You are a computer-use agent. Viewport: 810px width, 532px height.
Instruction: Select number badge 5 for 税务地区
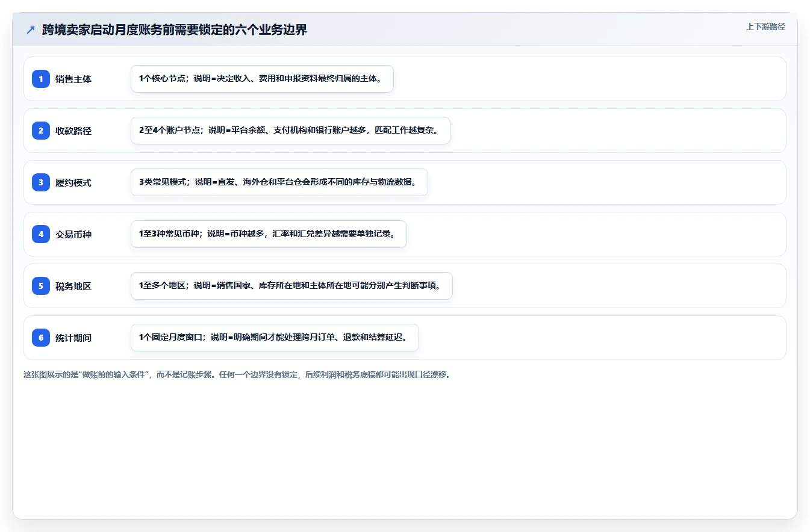click(41, 286)
